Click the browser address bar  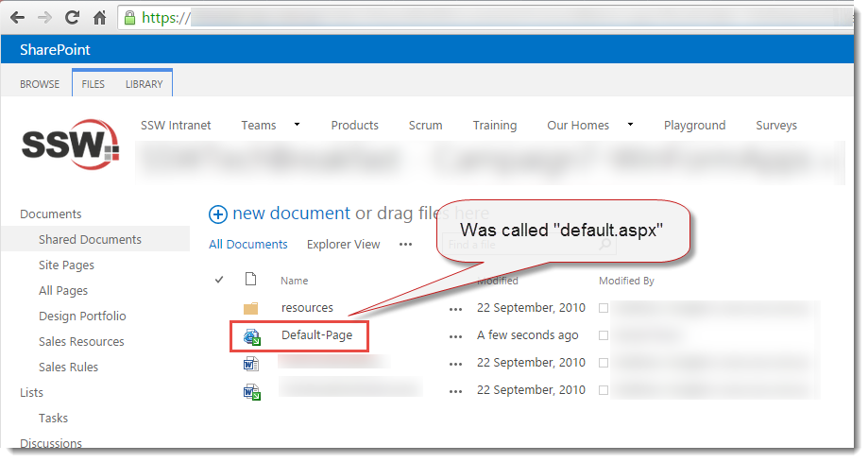[x=472, y=17]
